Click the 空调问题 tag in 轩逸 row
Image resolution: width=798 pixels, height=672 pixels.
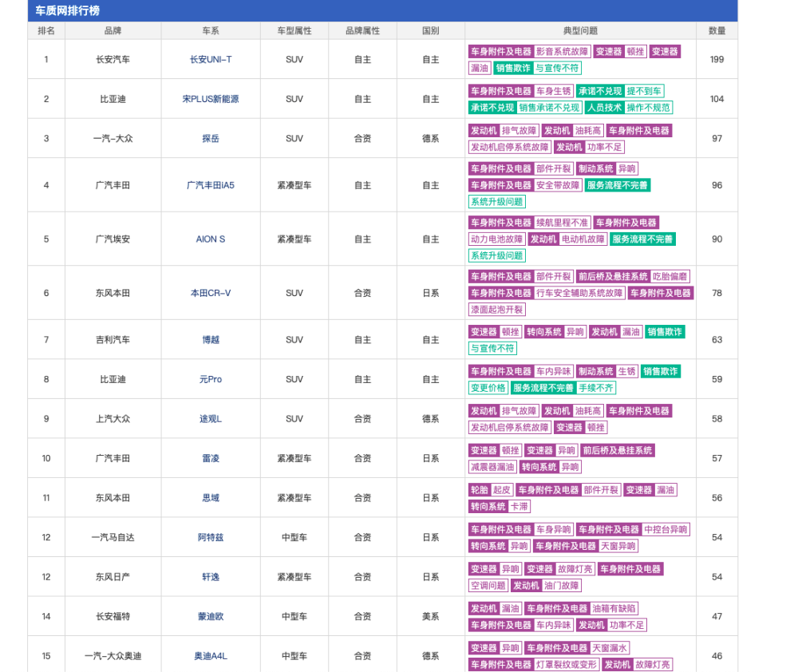point(488,586)
